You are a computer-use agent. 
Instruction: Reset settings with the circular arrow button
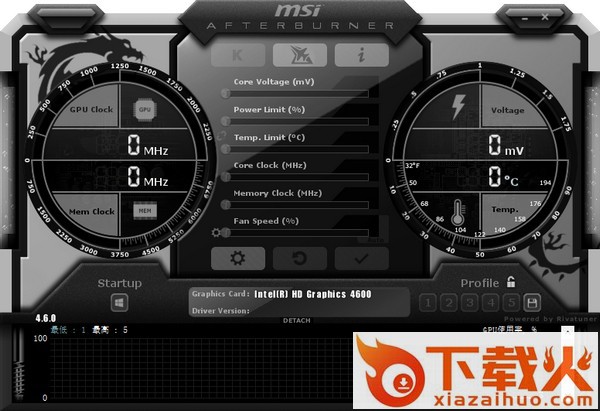[x=300, y=258]
